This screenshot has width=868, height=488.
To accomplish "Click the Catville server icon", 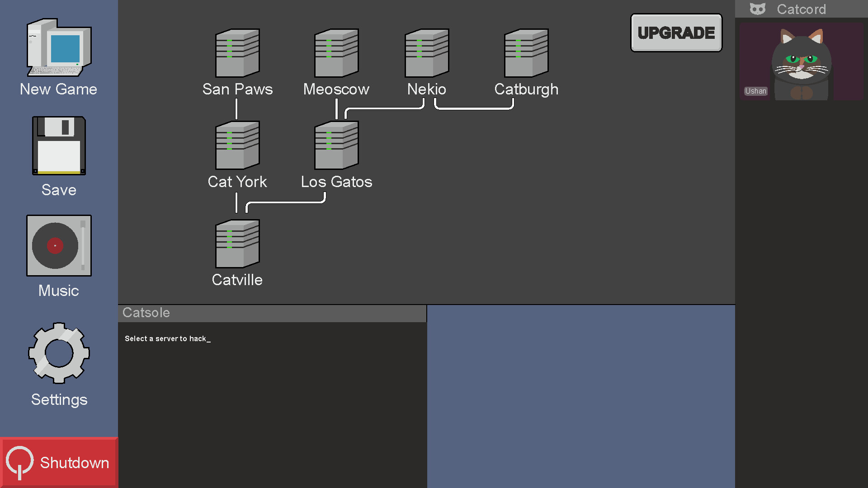I will point(237,244).
